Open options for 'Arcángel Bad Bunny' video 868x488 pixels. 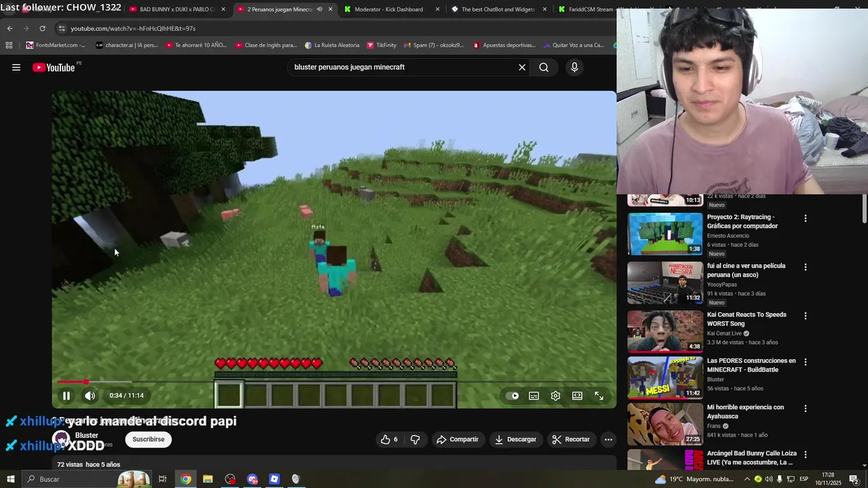[806, 454]
